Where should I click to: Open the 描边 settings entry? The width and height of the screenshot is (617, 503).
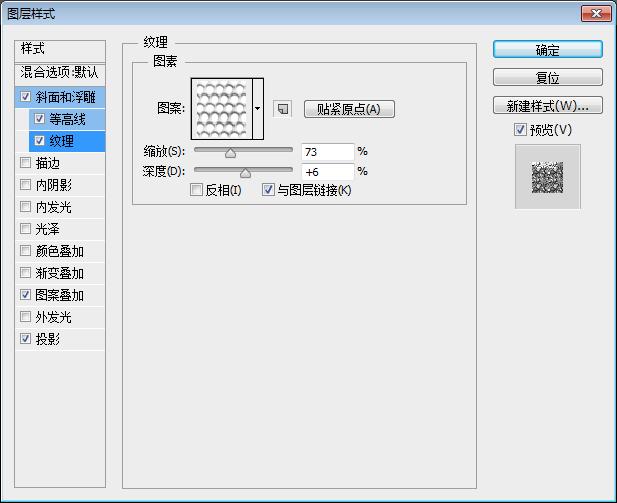[48, 163]
